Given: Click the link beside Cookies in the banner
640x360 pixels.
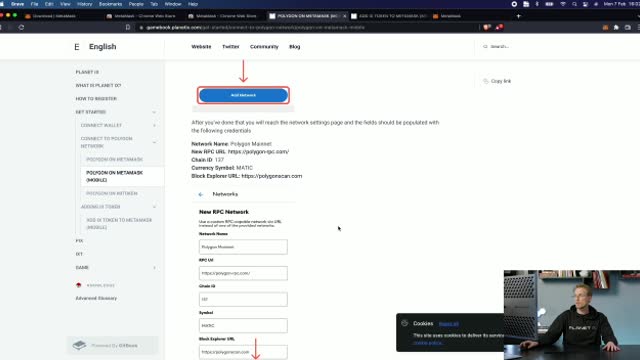Looking at the screenshot, I should [449, 324].
